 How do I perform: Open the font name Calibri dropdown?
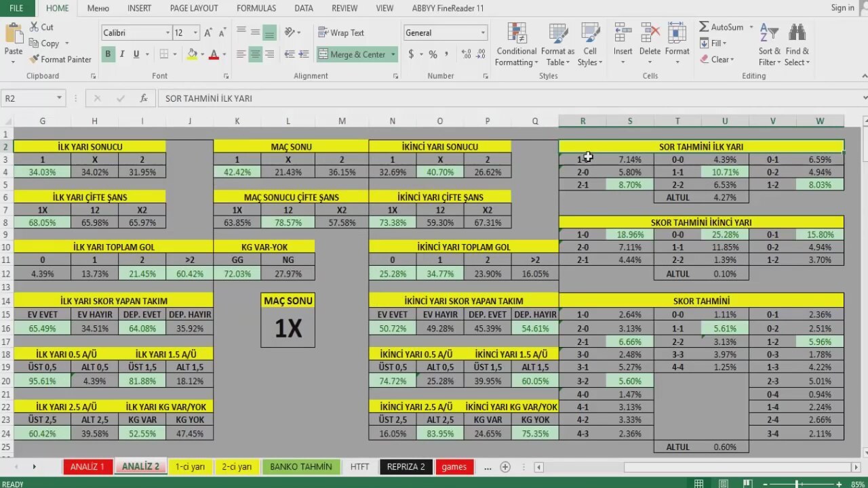(167, 33)
